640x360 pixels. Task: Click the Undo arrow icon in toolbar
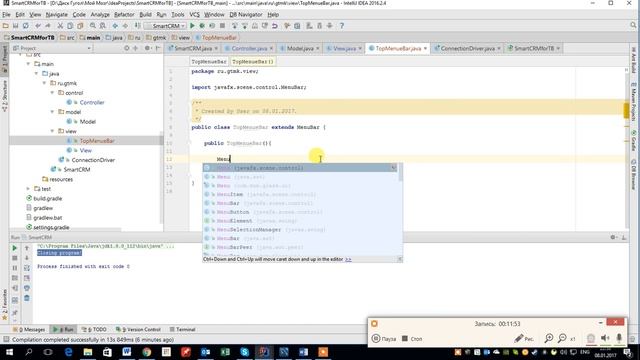pos(38,26)
